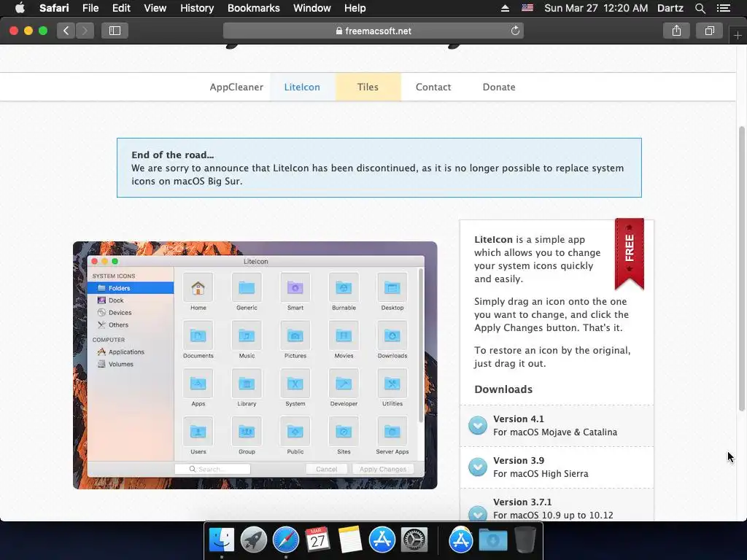The width and height of the screenshot is (747, 560).
Task: Click the Version 3.7.1 download link
Action: (557, 505)
